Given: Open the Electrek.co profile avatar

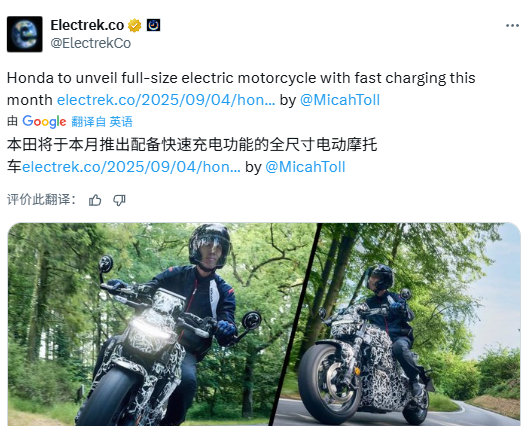Looking at the screenshot, I should [x=25, y=34].
